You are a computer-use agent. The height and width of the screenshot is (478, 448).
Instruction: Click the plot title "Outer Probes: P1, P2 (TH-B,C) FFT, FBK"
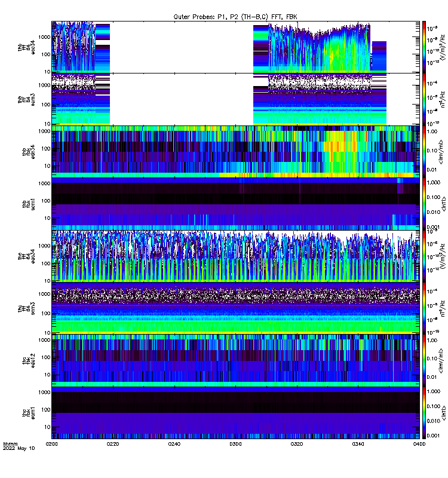[x=235, y=17]
